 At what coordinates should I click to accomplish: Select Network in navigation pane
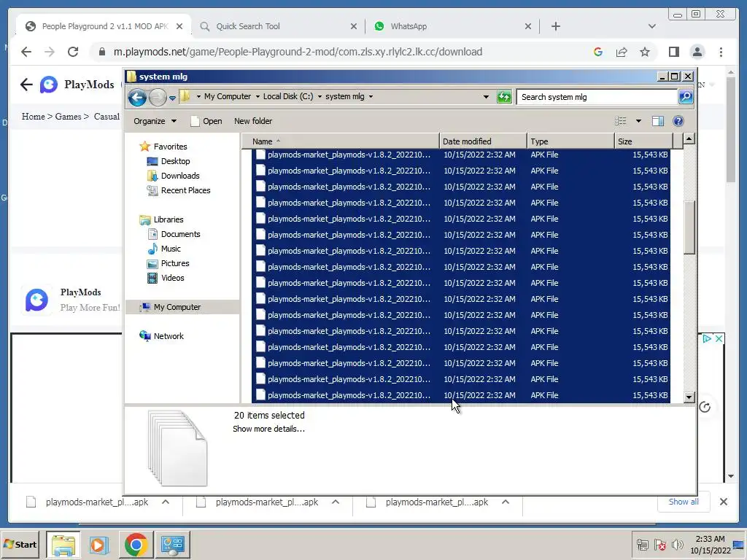coord(169,336)
